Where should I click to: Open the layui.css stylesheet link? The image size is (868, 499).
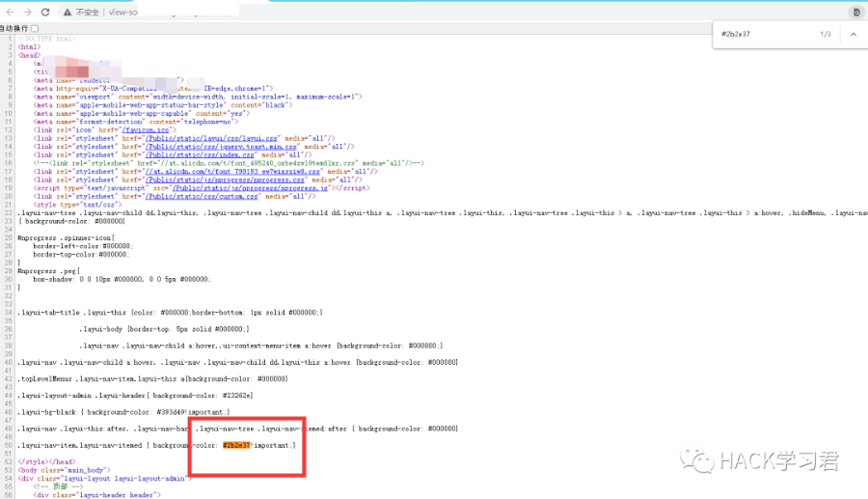pyautogui.click(x=211, y=138)
